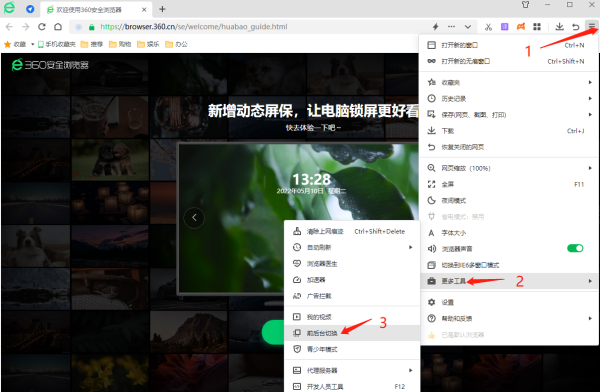Toggle the 浏览器声音 sound switch
The height and width of the screenshot is (392, 600).
(575, 248)
